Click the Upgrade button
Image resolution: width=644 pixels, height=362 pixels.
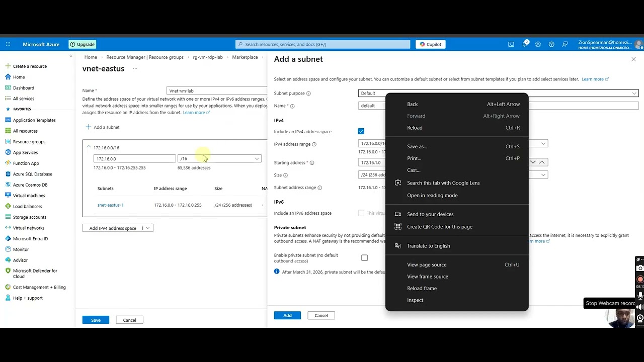83,44
